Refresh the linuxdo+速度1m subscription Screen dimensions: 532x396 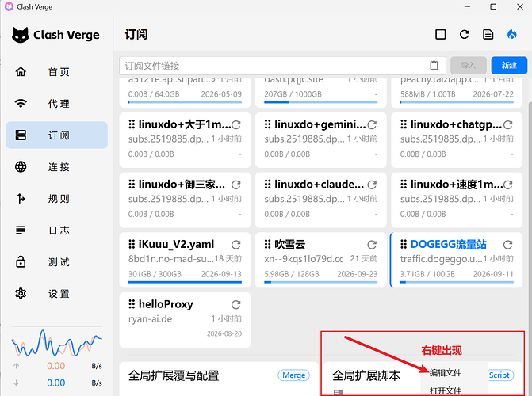pos(508,185)
